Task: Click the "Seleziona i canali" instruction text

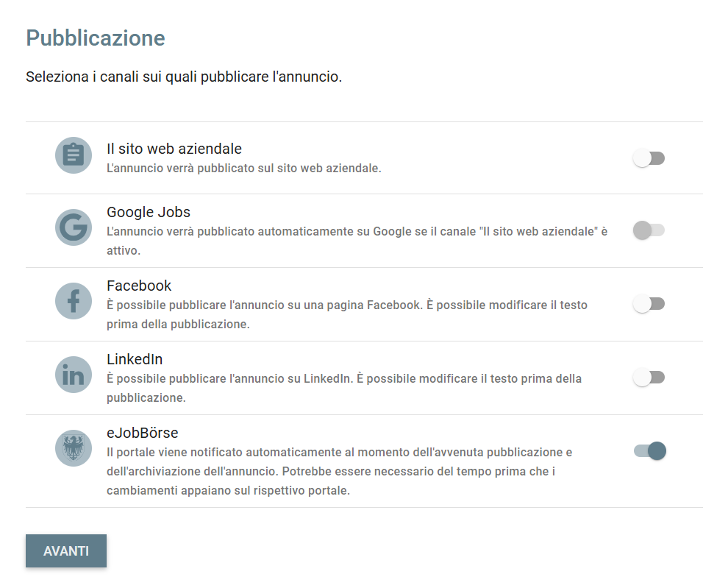Action: [x=184, y=77]
